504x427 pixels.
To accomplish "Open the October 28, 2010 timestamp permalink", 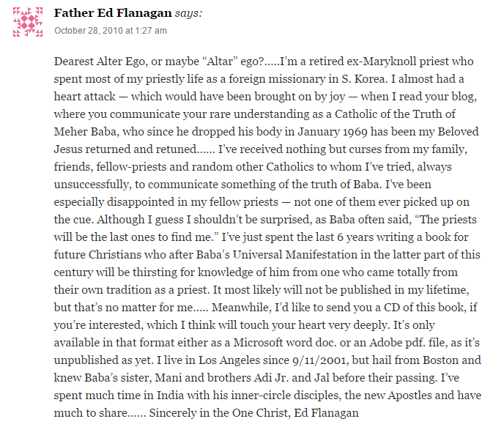I will 111,31.
